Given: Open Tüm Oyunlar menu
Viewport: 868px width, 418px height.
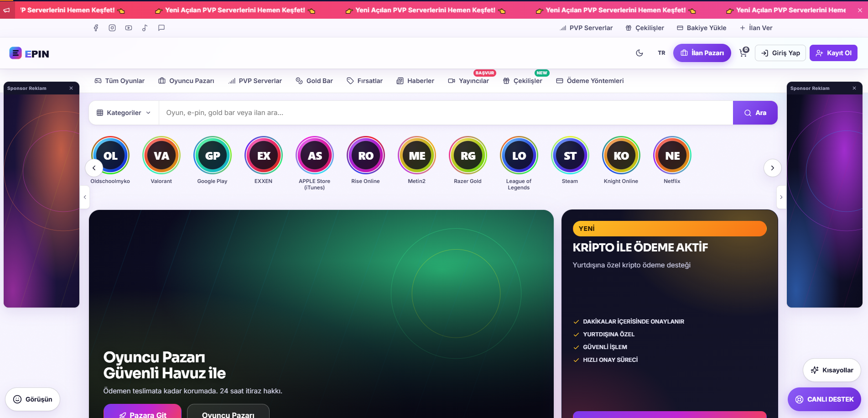Looking at the screenshot, I should (120, 81).
